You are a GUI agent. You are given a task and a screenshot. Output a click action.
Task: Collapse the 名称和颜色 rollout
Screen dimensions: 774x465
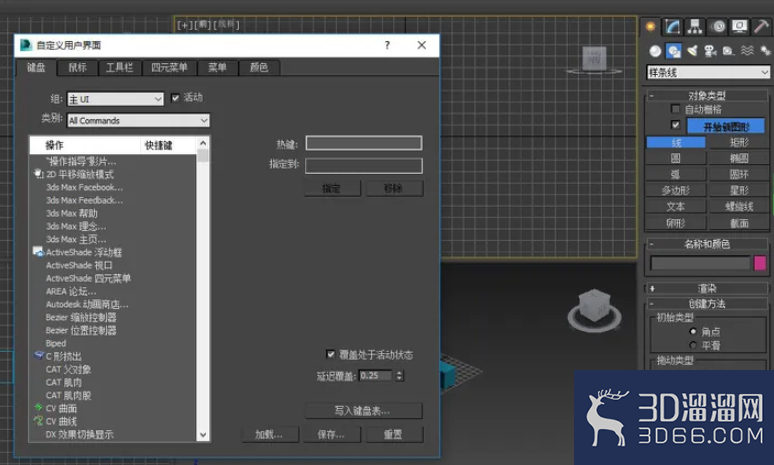coord(707,244)
